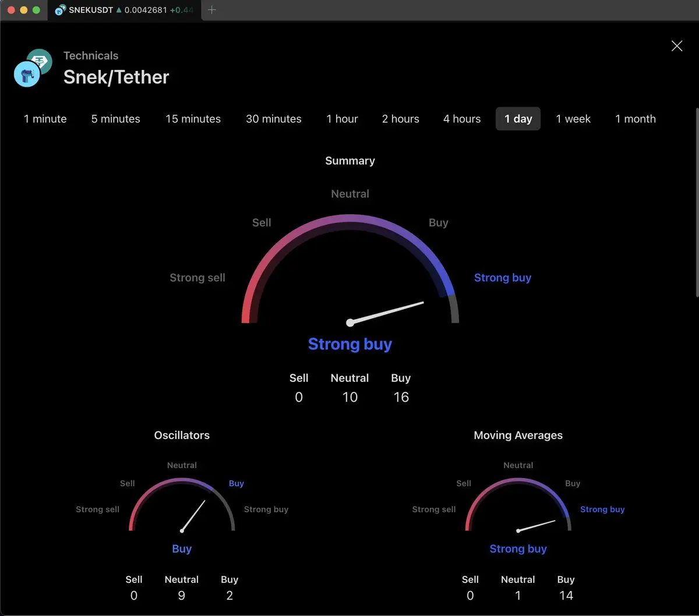
Task: Click the Summary Neutral count 10
Action: [350, 397]
